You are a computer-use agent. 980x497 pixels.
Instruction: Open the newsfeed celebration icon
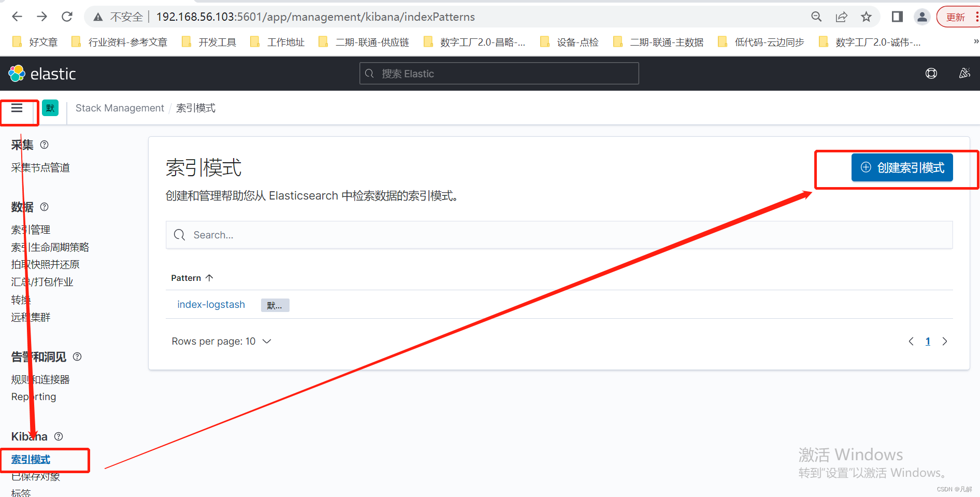964,74
